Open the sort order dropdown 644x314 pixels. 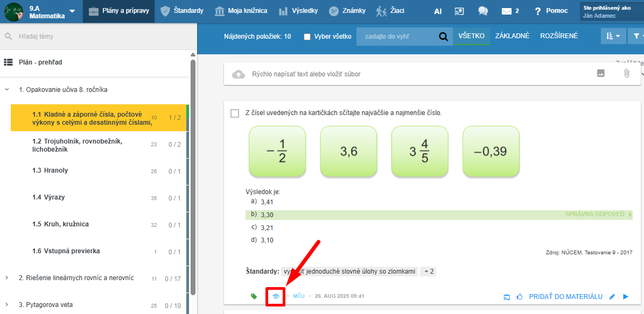(x=613, y=36)
